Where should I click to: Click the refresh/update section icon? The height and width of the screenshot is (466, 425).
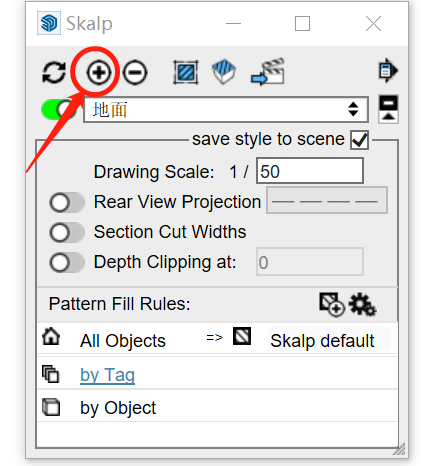(54, 72)
